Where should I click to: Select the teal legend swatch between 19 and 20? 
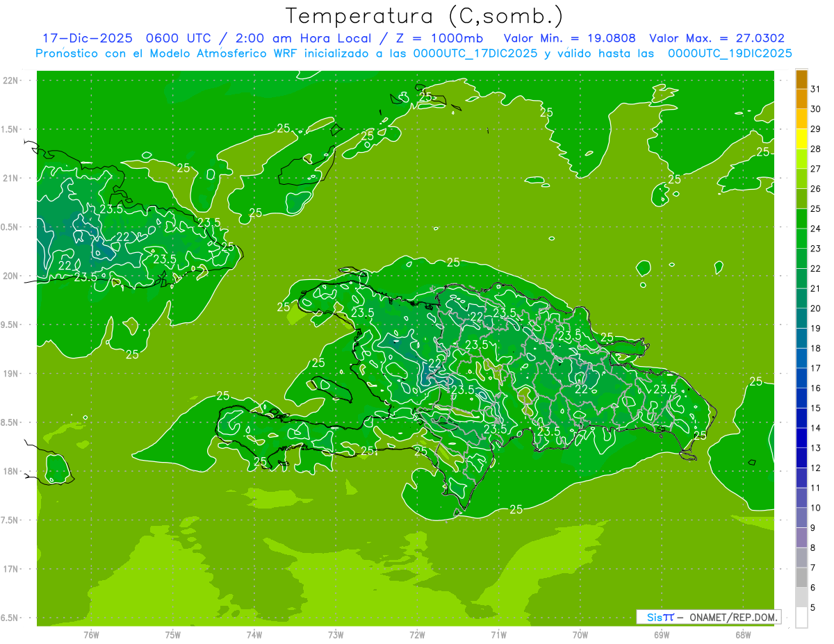point(801,318)
